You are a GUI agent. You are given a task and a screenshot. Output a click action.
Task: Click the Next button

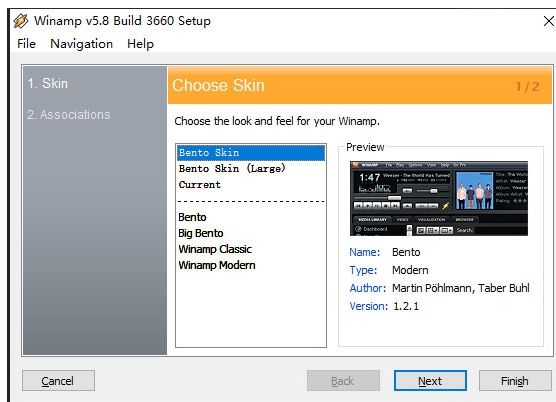point(430,381)
